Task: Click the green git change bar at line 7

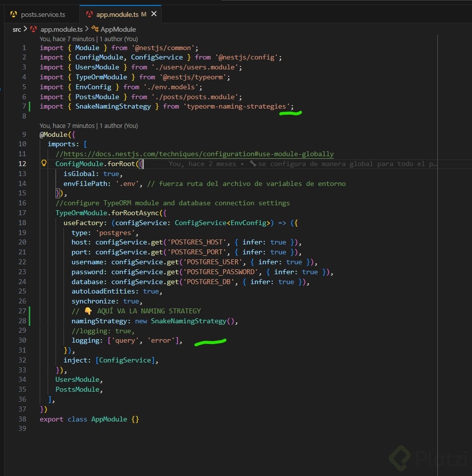Action: click(x=30, y=106)
